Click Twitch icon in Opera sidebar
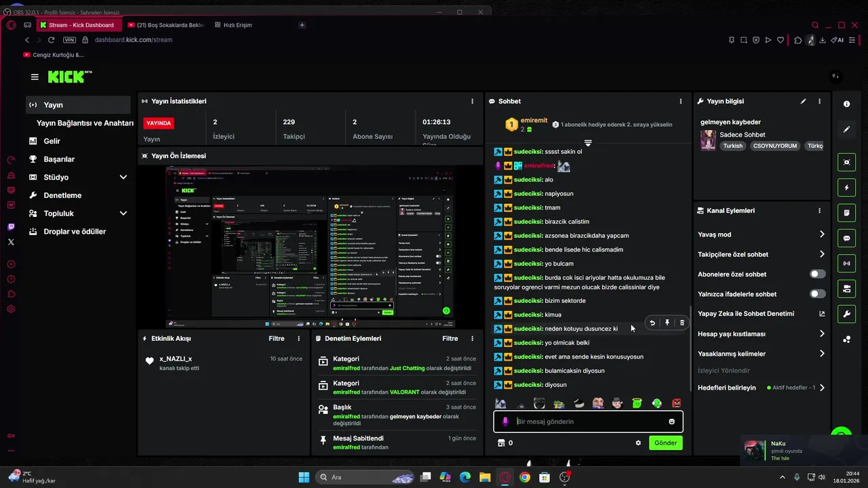This screenshot has height=488, width=868. click(11, 227)
